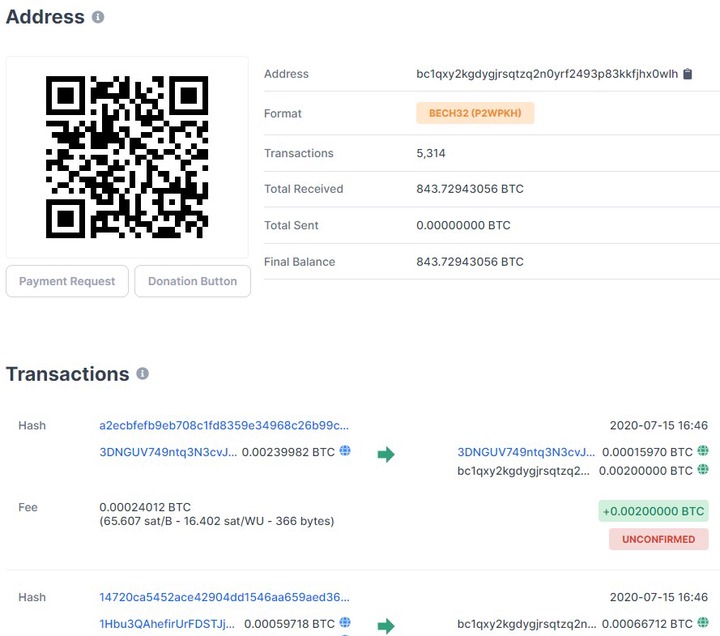Select the transactions count 5,314

(431, 153)
